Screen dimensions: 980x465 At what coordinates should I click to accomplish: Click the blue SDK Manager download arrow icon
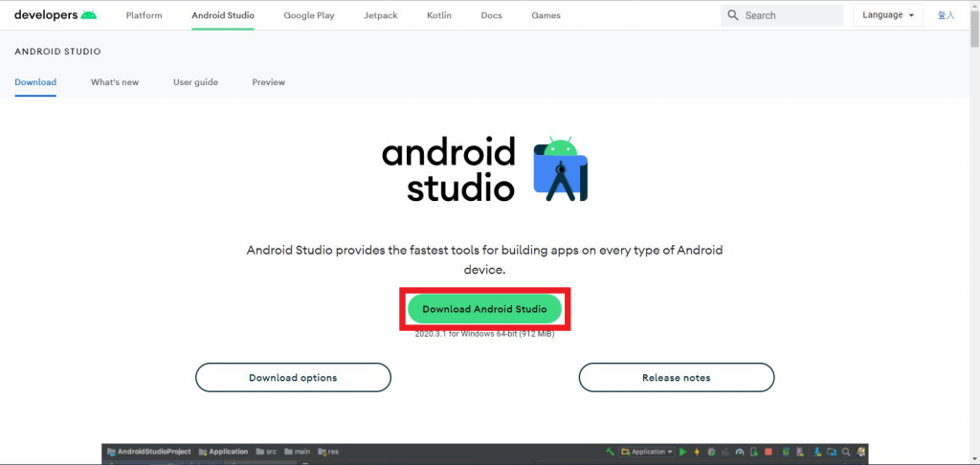click(x=817, y=452)
